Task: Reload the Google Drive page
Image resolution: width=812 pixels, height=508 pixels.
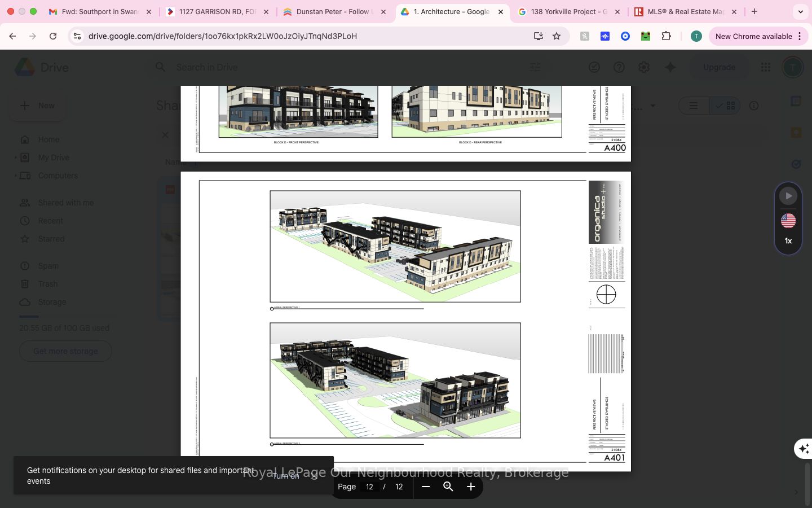Action: click(x=53, y=36)
